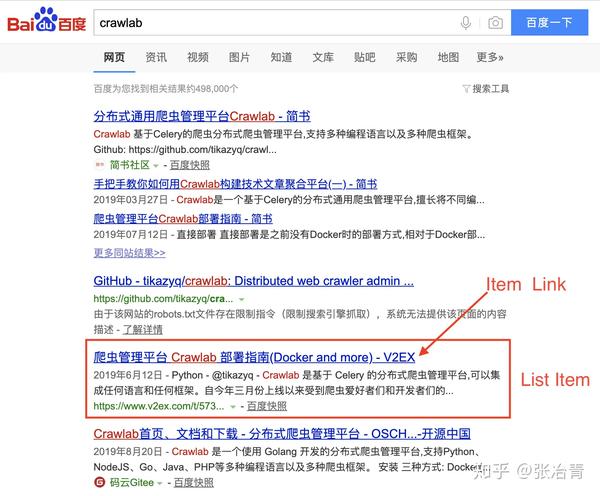
Task: Open the 图片 tab
Action: tap(239, 57)
